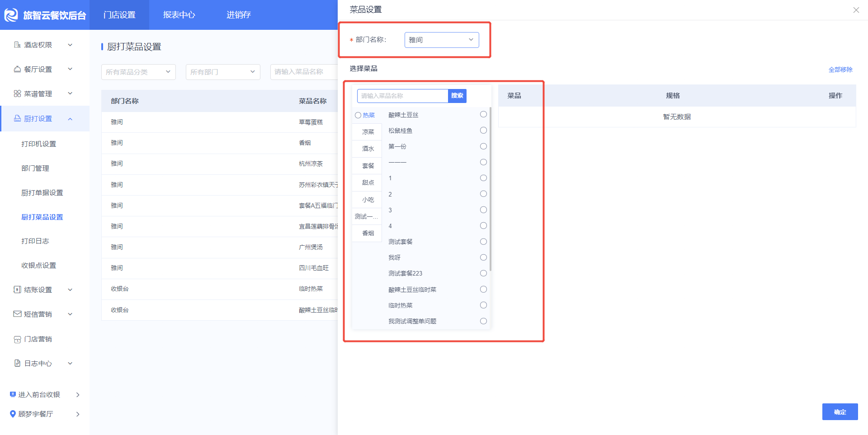
Task: Open 厨打单据设置 submenu
Action: [x=42, y=192]
